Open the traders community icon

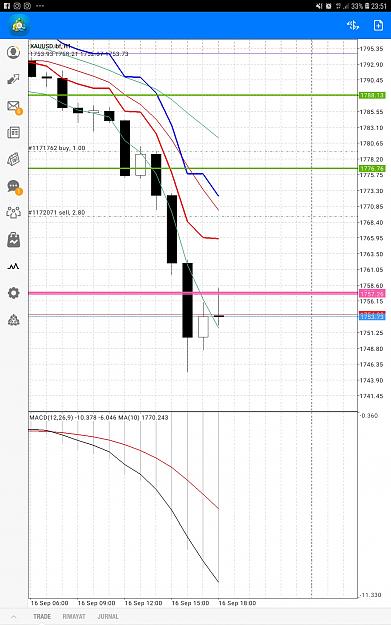tap(14, 212)
